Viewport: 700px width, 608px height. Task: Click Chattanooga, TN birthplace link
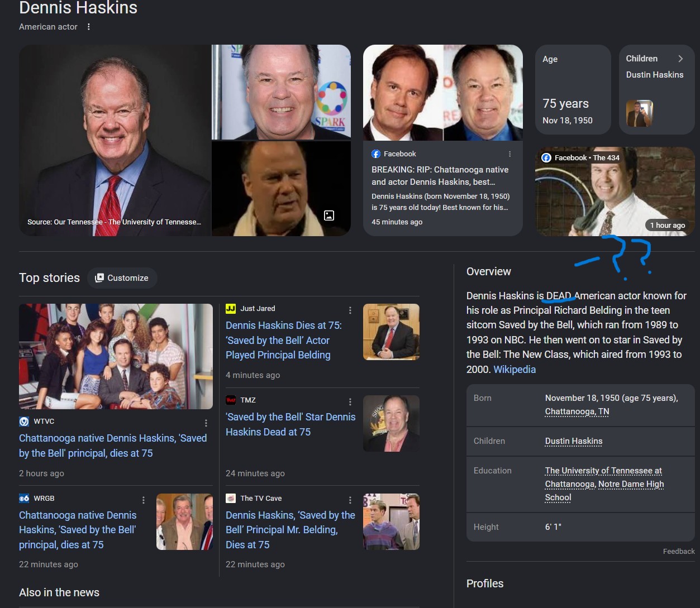(x=577, y=412)
